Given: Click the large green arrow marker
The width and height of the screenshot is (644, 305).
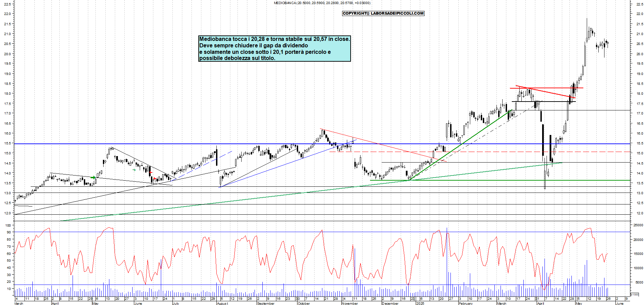Looking at the screenshot, I should click(x=93, y=178).
